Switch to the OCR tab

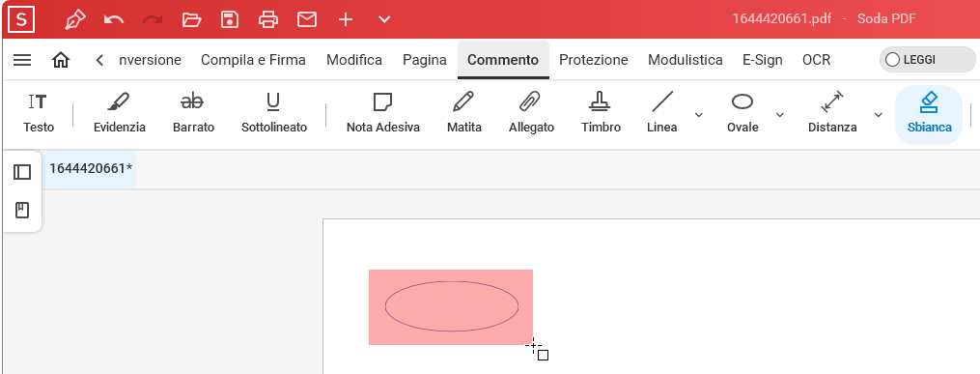tap(816, 60)
